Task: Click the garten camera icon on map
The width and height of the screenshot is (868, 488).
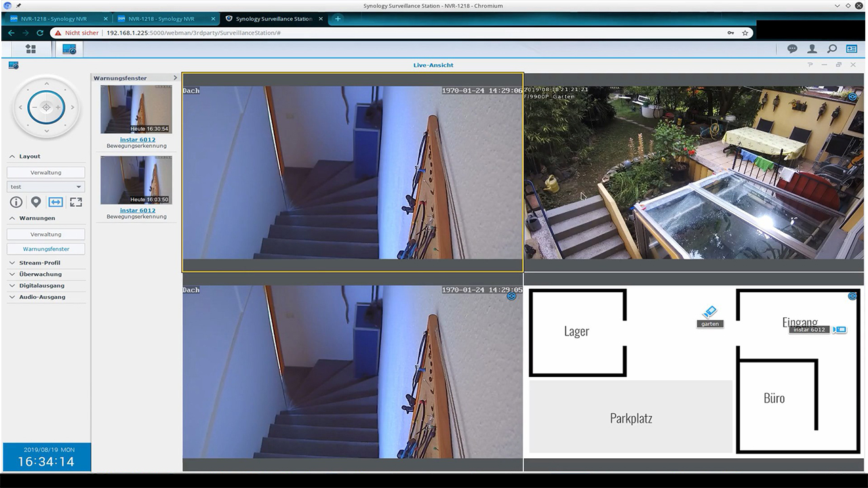Action: [x=709, y=312]
